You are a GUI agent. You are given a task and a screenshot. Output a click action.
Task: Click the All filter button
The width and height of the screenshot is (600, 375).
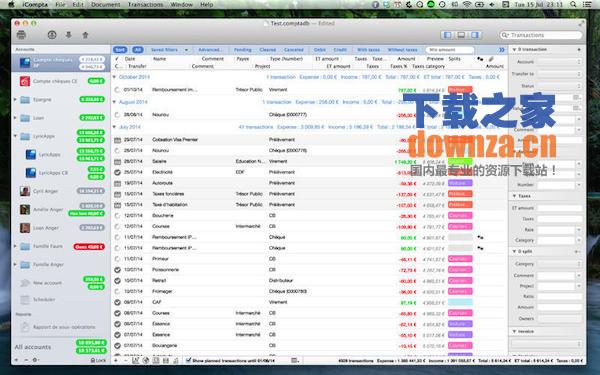pos(138,50)
